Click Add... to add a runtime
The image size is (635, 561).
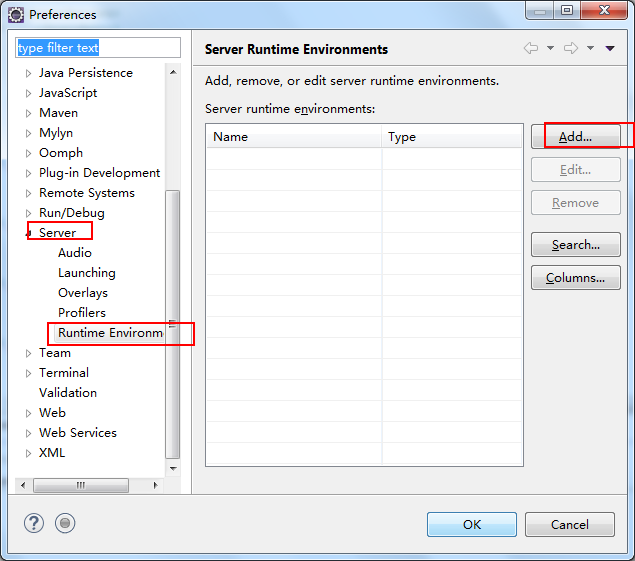(x=575, y=137)
